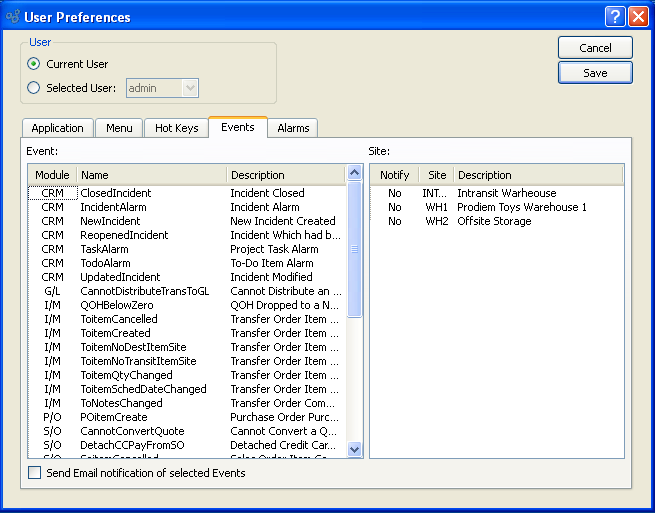Select the Prodiem Toys Warehouse 1 site
This screenshot has width=655, height=513.
pos(521,207)
